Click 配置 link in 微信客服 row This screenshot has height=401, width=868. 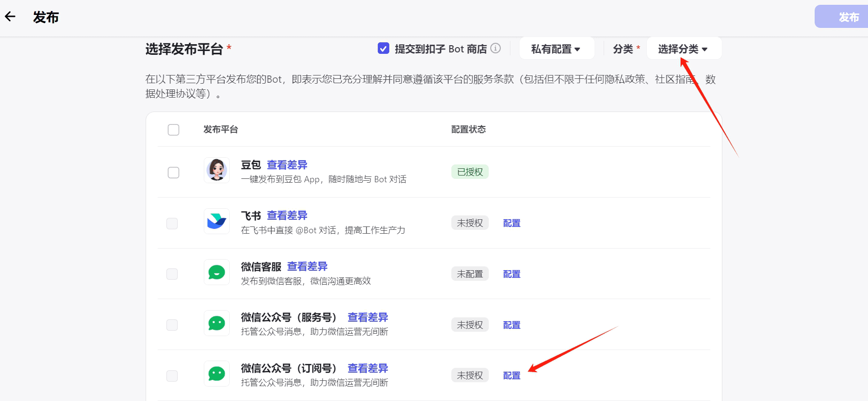pyautogui.click(x=512, y=274)
